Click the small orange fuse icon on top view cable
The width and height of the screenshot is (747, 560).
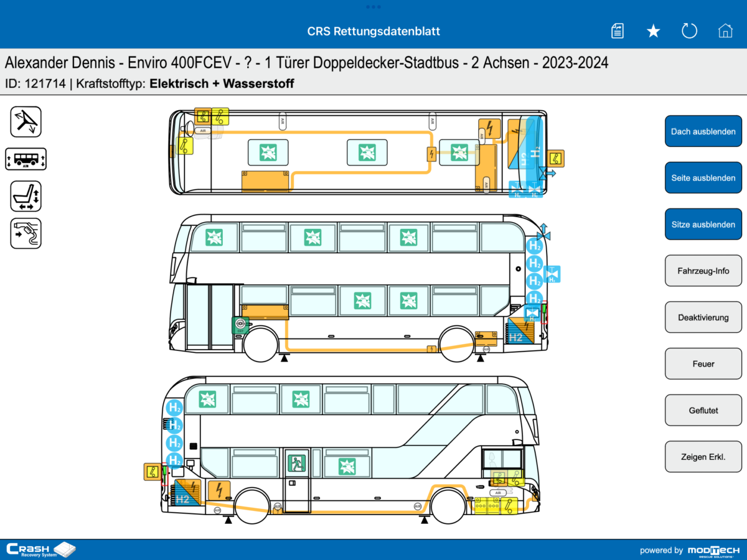pyautogui.click(x=431, y=154)
